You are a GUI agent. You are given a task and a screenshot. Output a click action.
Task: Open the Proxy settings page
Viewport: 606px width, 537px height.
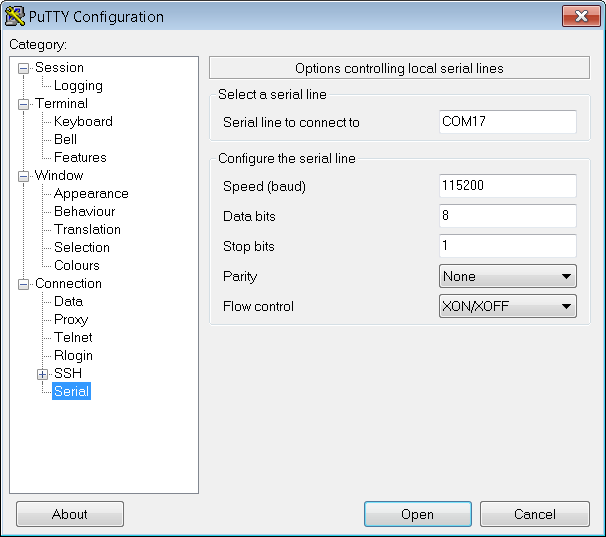(x=71, y=320)
